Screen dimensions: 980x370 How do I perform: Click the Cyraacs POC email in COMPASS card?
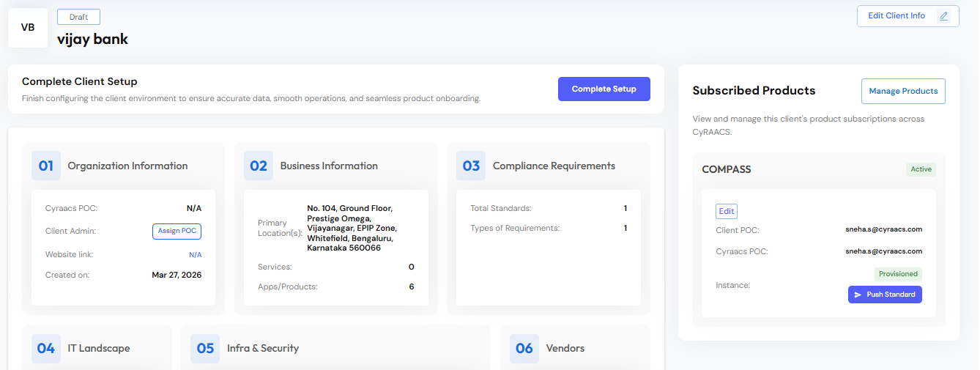[883, 251]
